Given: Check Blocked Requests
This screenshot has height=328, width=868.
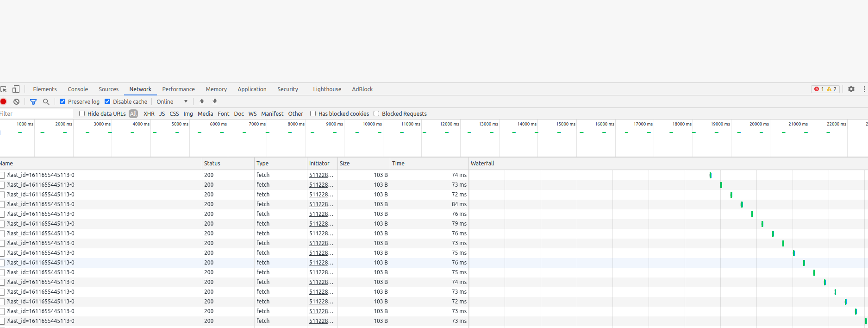Looking at the screenshot, I should [376, 114].
